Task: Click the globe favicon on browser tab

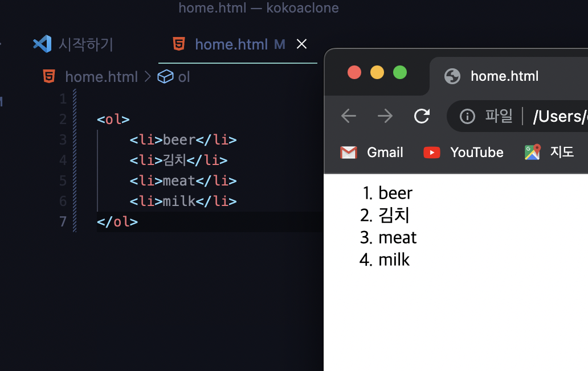Action: pyautogui.click(x=452, y=76)
